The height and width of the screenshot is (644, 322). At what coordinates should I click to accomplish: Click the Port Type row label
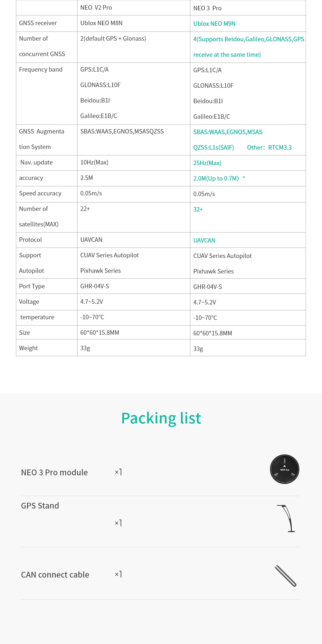[32, 286]
